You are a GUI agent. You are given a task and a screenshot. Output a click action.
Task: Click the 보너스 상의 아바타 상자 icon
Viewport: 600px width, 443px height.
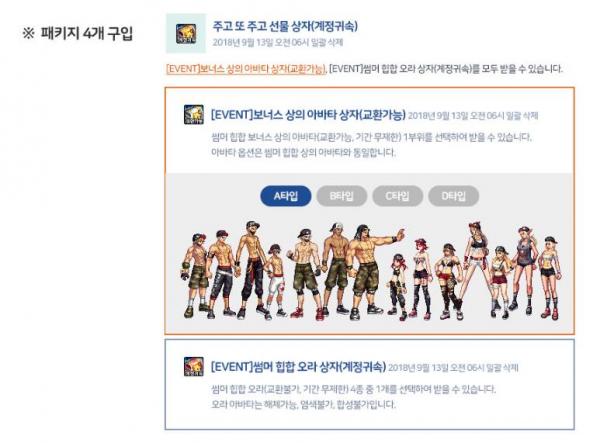194,114
